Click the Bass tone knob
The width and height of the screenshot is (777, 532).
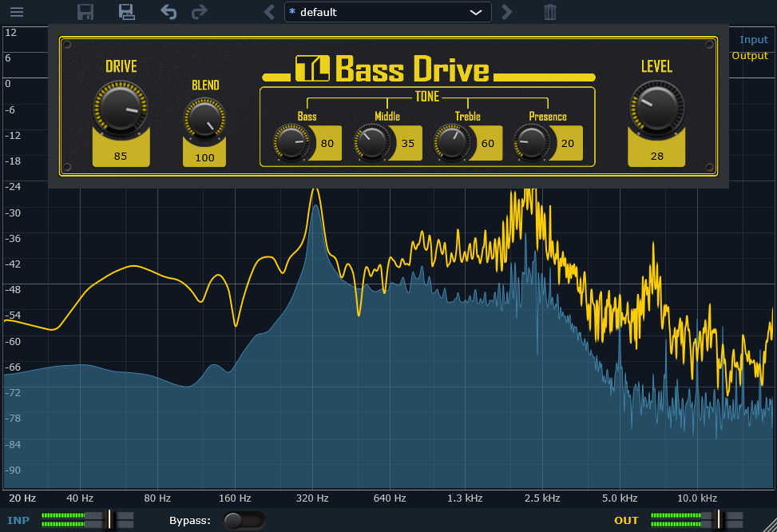pyautogui.click(x=291, y=143)
